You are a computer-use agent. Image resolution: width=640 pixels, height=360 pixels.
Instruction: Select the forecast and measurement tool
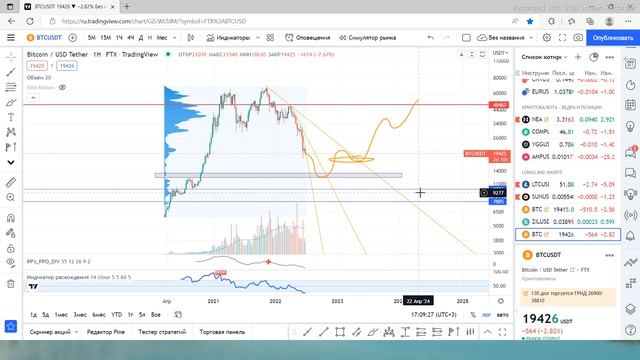[11, 147]
